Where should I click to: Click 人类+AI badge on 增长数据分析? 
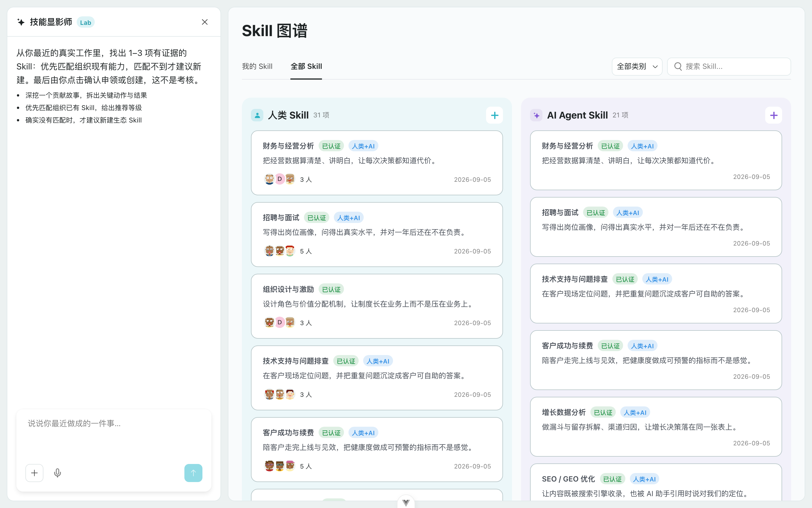tap(635, 412)
